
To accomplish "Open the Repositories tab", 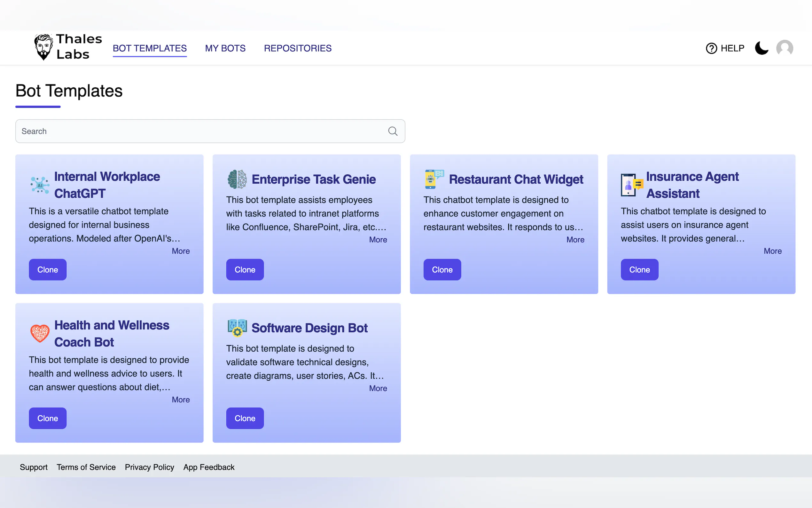I will pyautogui.click(x=297, y=48).
